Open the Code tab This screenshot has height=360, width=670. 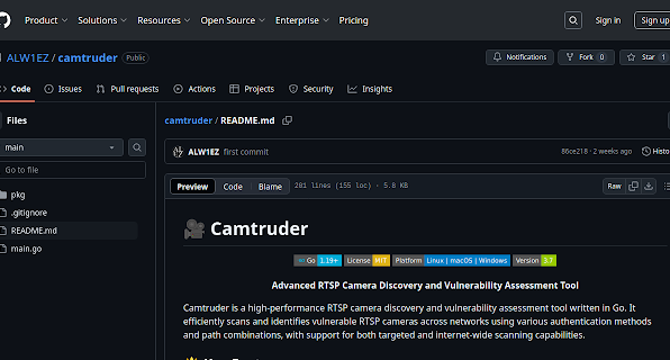click(17, 89)
